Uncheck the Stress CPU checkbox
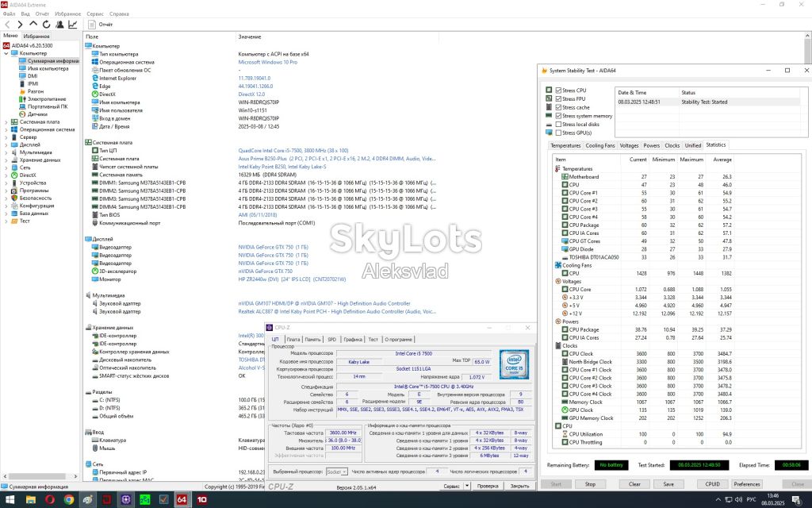Screen dimensions: 812x508 coord(558,90)
